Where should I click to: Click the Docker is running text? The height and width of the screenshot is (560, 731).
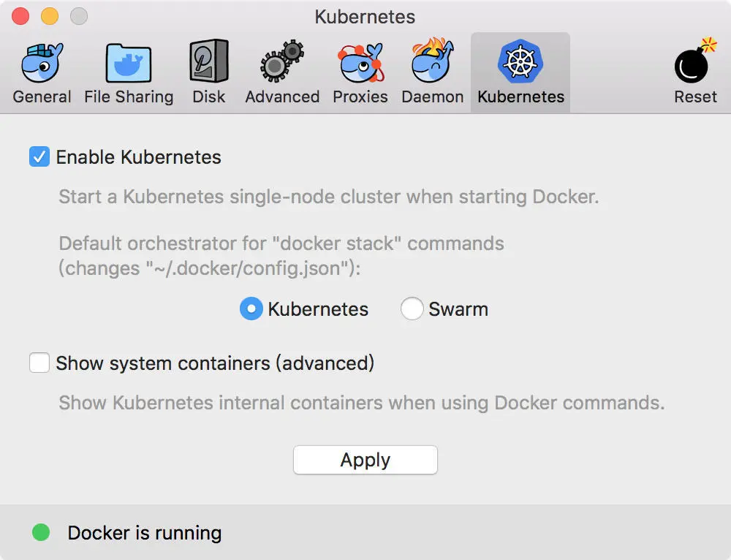143,532
